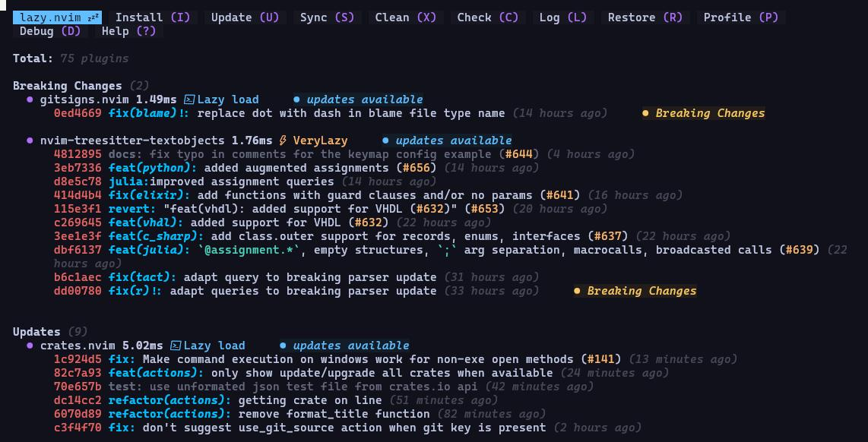Open commit hash 70e657b
This screenshot has height=442, width=868.
(78, 387)
